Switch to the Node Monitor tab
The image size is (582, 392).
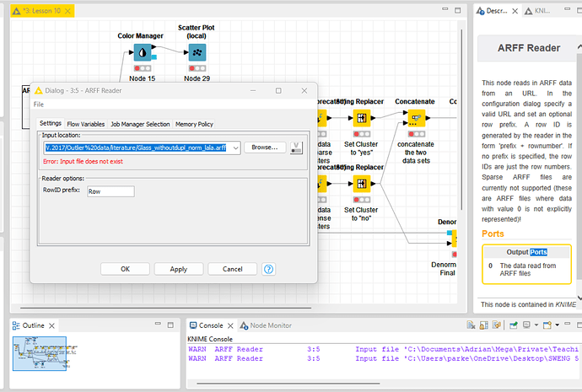(266, 325)
